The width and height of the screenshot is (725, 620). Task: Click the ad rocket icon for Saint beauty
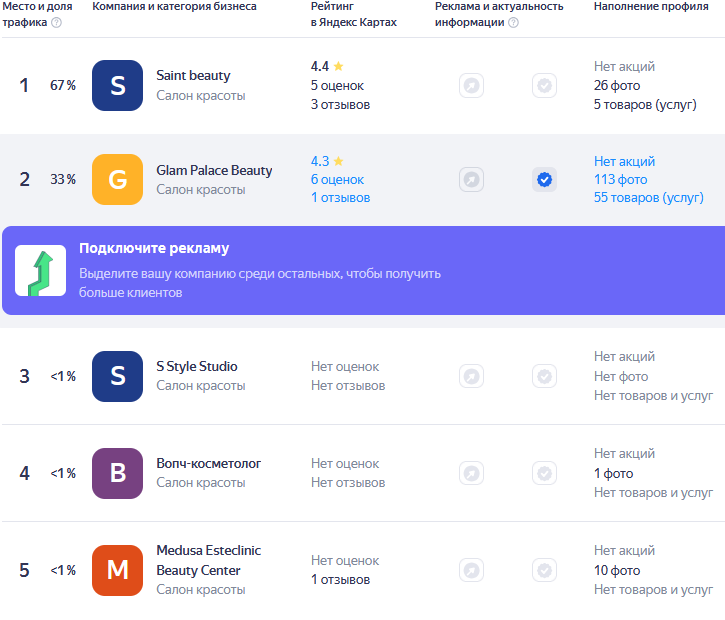[x=471, y=86]
